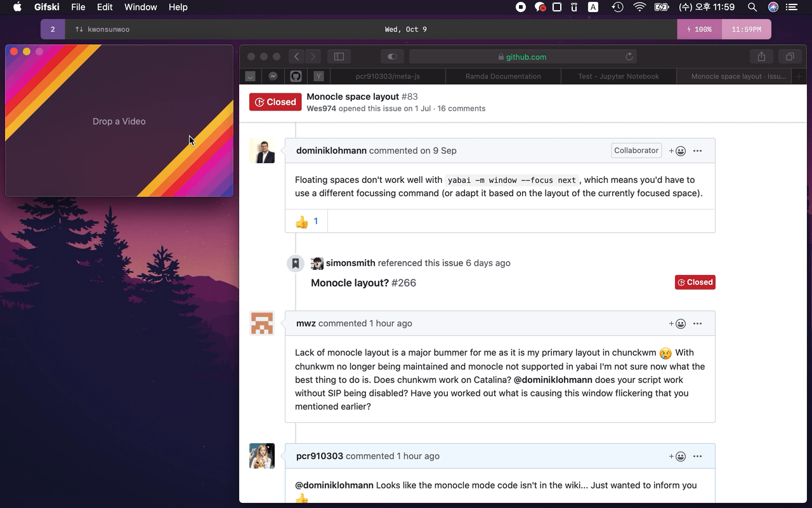Open the Help menu

pyautogui.click(x=178, y=7)
